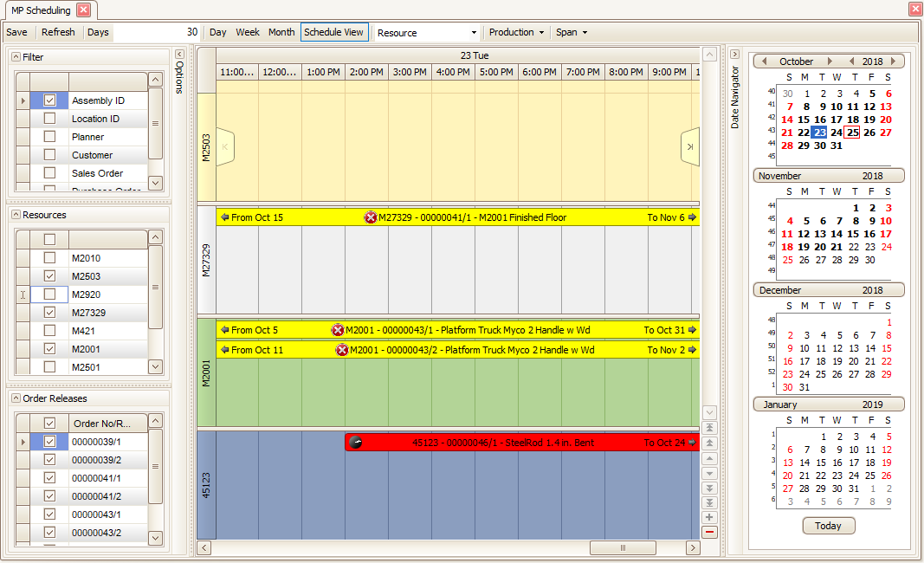The height and width of the screenshot is (563, 924).
Task: Check the Location ID filter checkbox
Action: tap(49, 119)
